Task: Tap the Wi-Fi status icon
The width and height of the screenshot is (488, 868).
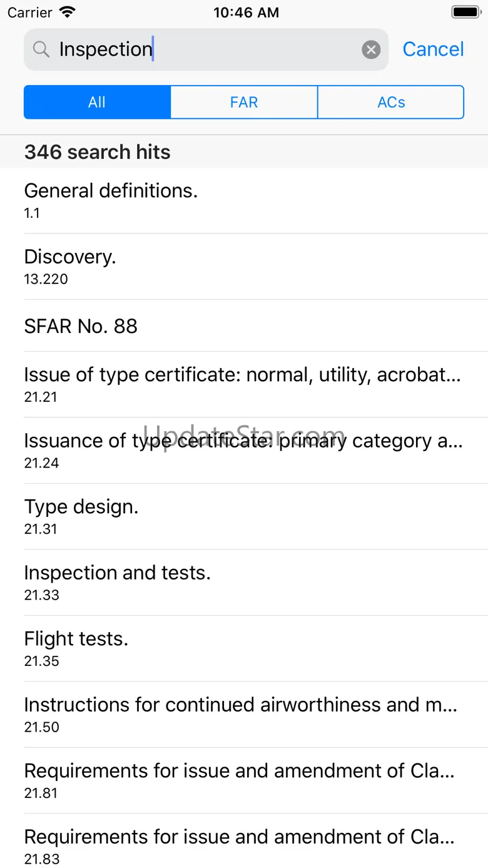Action: 67,13
